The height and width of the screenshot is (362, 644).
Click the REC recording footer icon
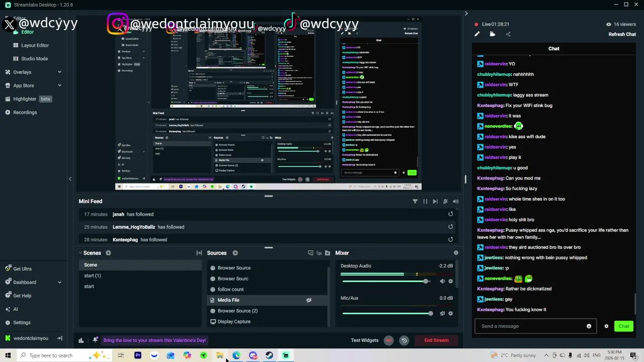[x=388, y=340]
